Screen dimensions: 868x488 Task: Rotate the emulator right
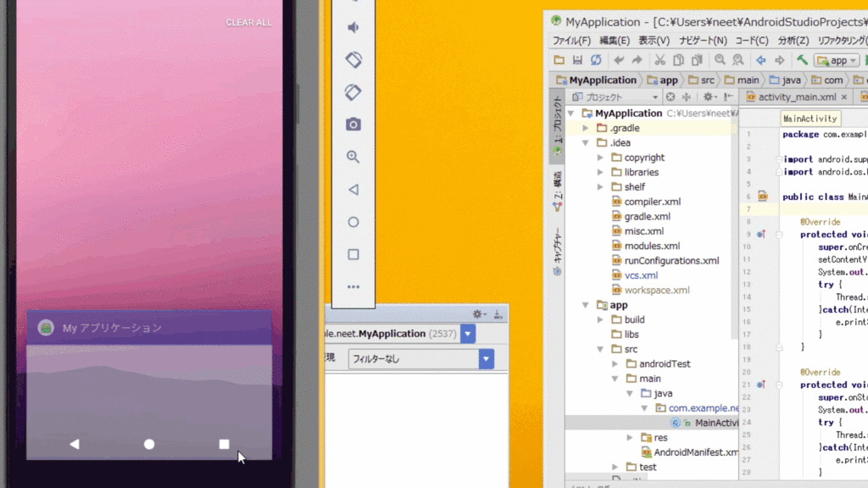[353, 92]
